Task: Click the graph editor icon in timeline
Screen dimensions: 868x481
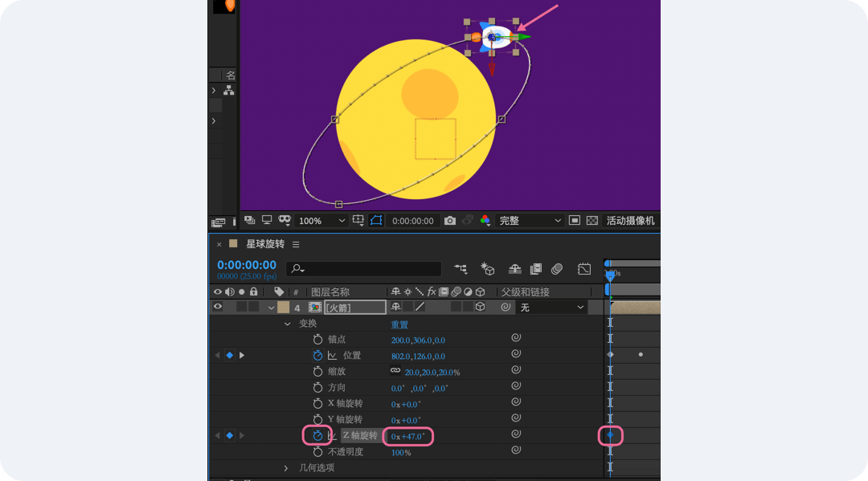Action: pyautogui.click(x=584, y=269)
